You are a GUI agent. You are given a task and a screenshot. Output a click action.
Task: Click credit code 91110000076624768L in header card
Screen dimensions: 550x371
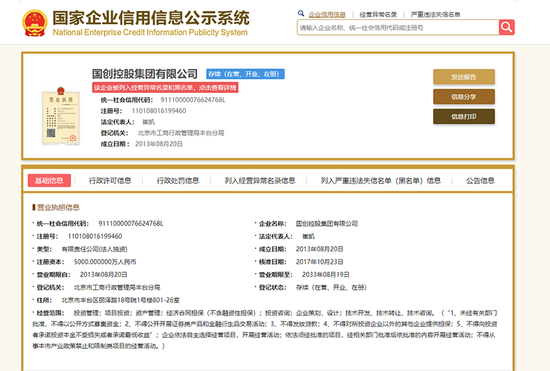point(193,100)
